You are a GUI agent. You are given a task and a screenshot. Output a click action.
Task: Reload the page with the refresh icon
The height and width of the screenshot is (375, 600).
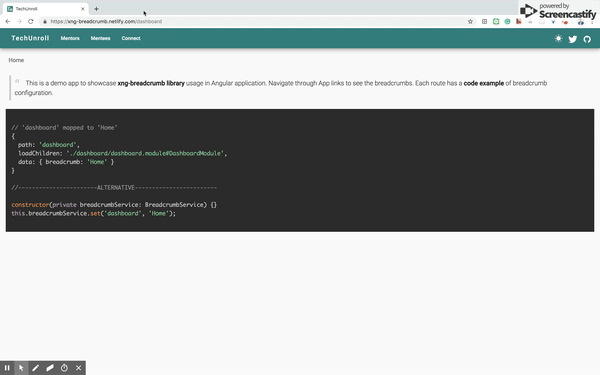click(x=31, y=21)
